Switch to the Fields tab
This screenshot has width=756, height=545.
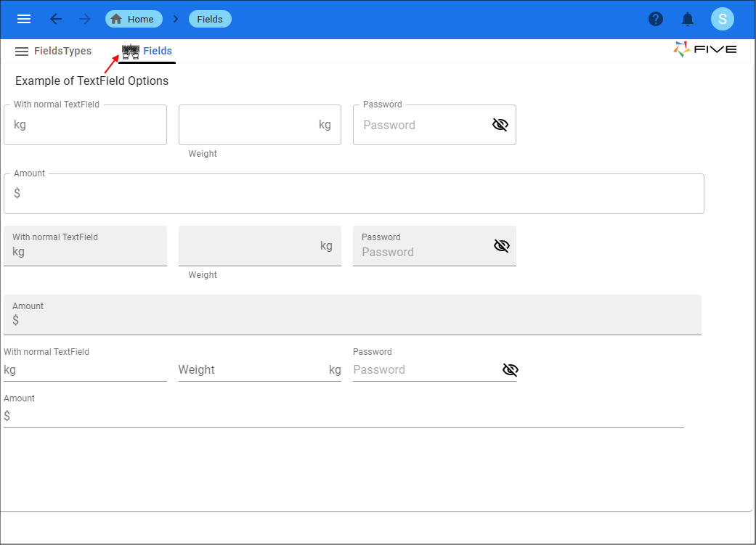click(158, 51)
